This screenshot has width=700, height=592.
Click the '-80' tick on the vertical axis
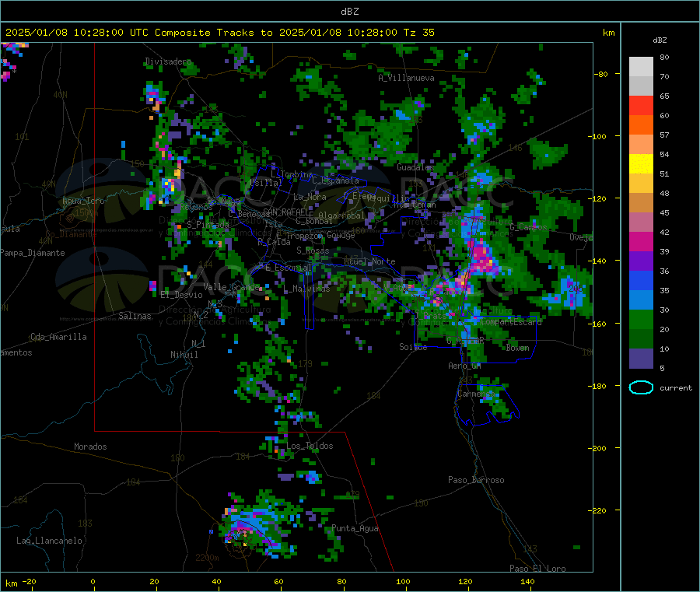601,74
